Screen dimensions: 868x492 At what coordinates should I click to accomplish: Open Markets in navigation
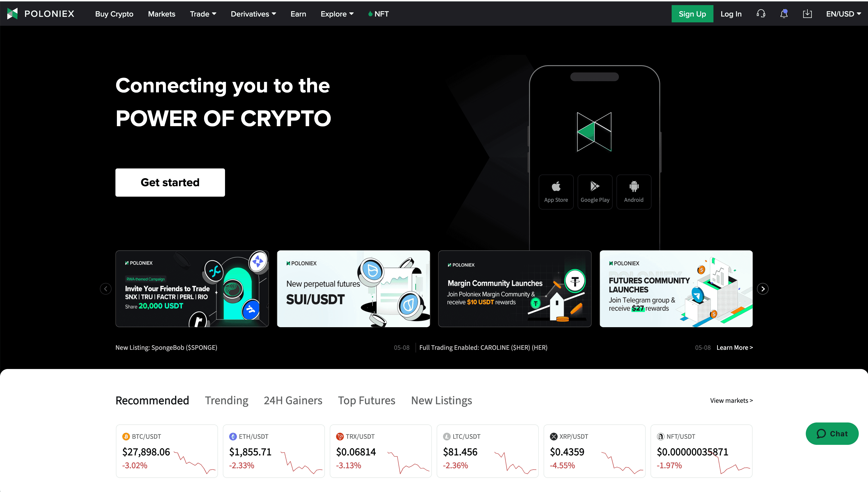pyautogui.click(x=161, y=14)
